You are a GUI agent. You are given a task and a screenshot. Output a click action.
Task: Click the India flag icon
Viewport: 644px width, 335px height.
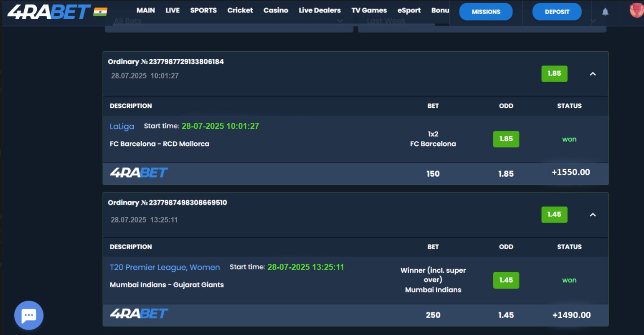[100, 12]
